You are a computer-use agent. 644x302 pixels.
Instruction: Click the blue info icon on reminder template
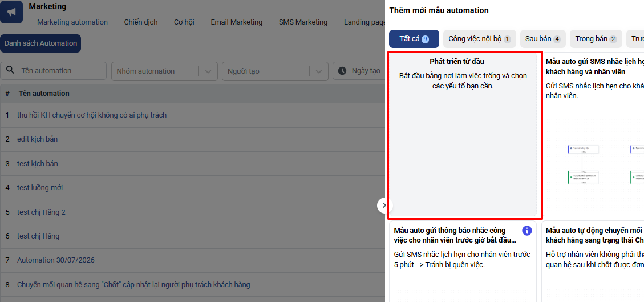click(x=527, y=230)
